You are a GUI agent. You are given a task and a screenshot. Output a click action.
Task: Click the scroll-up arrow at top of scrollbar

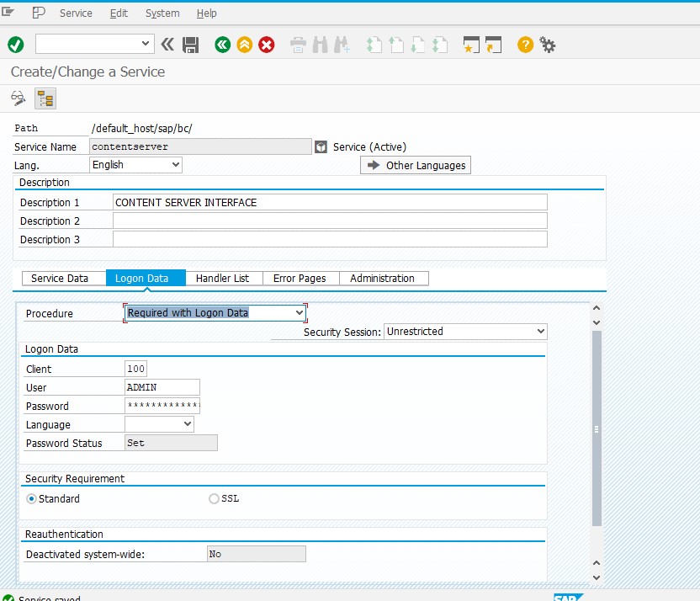[597, 308]
